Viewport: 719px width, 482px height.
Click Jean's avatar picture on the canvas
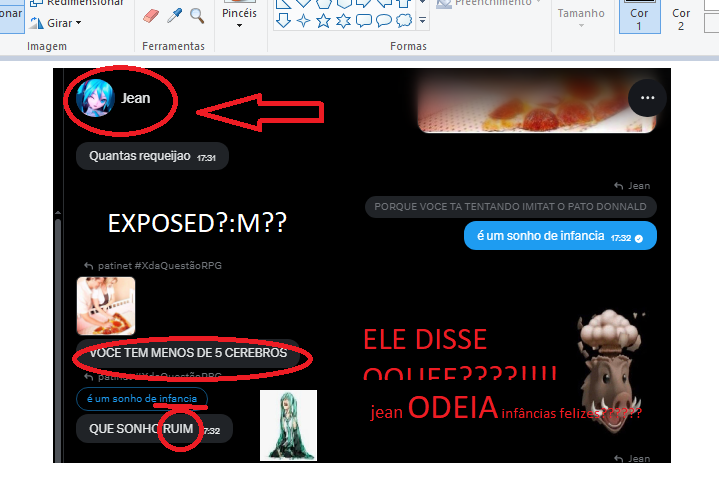[x=95, y=98]
